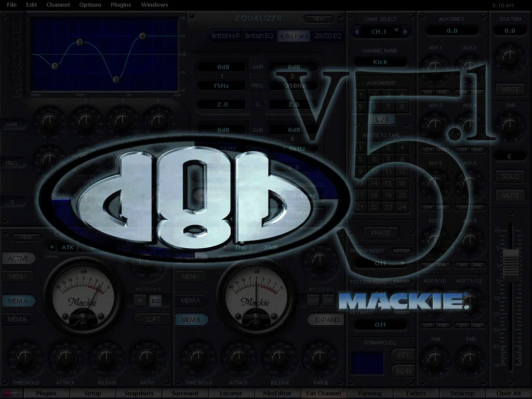
Task: Open the Channel menu
Action: pyautogui.click(x=58, y=5)
